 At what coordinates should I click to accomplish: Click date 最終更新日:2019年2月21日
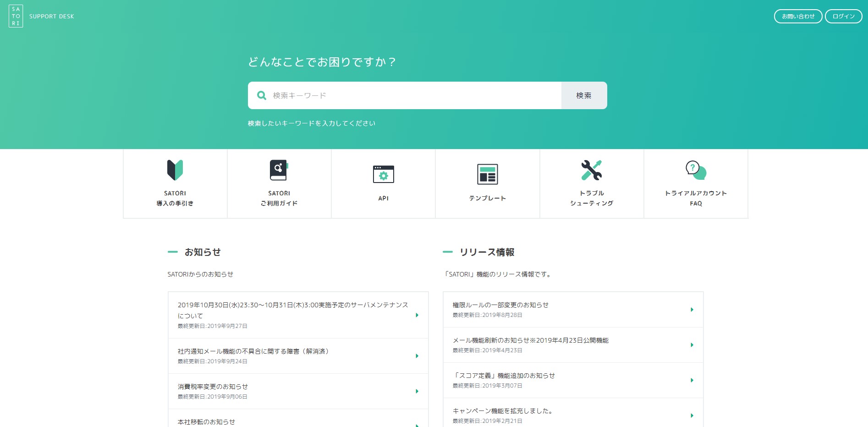click(x=488, y=421)
